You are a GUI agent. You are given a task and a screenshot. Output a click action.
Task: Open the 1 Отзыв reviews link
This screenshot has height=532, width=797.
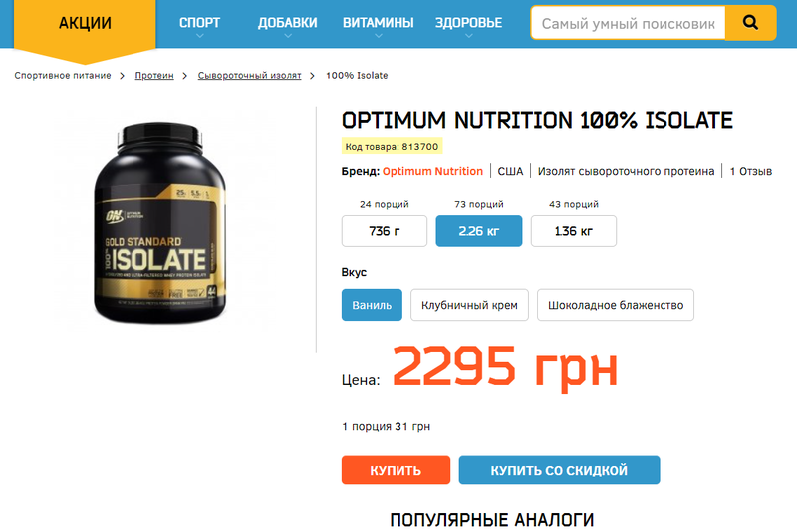[751, 171]
